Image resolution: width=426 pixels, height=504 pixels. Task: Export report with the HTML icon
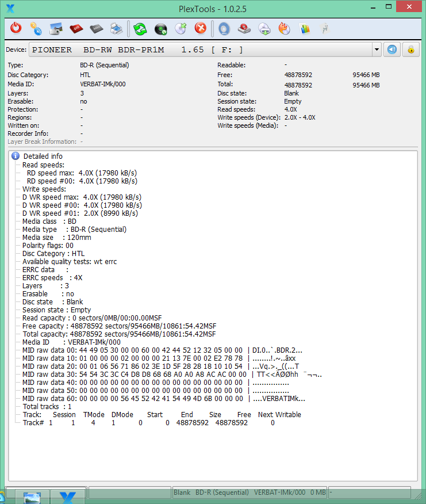point(97,29)
